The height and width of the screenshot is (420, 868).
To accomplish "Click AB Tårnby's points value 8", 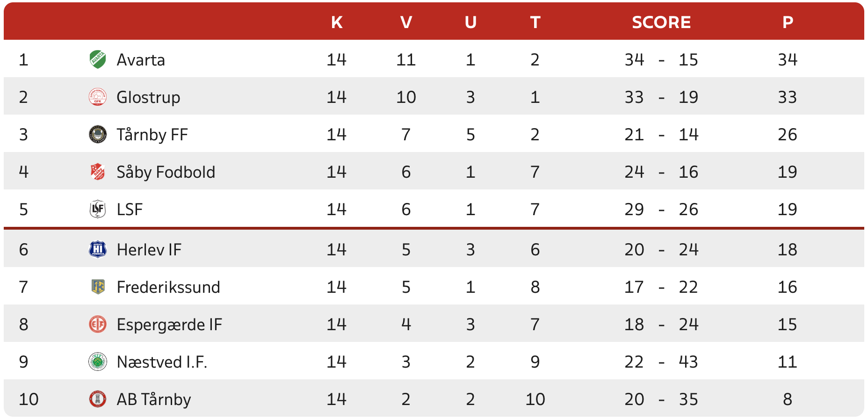I will click(788, 399).
